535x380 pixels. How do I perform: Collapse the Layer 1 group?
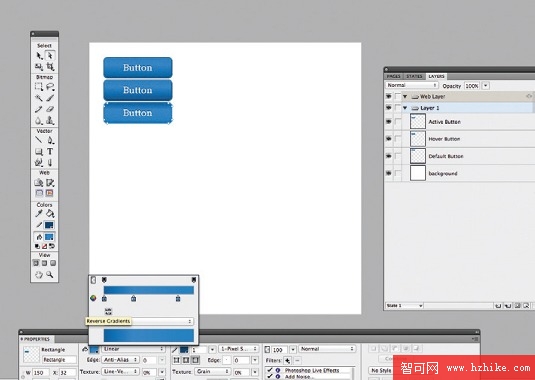pos(405,108)
